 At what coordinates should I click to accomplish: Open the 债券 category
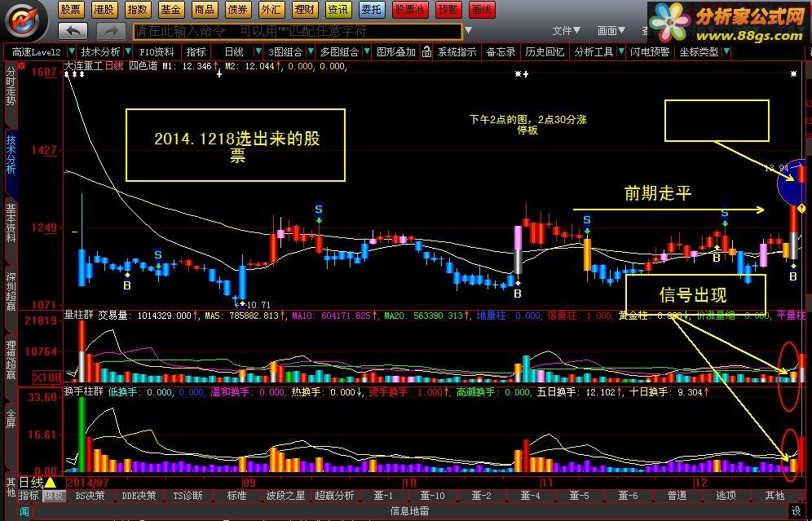pyautogui.click(x=238, y=9)
